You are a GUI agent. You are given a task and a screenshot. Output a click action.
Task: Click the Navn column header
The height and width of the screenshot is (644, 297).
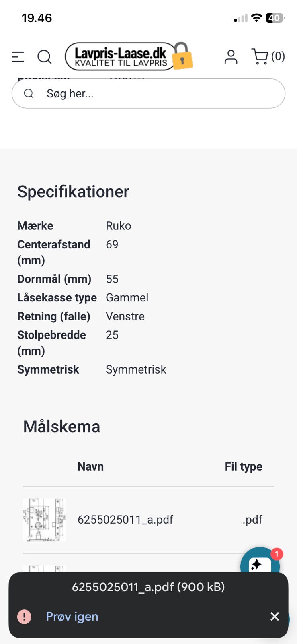click(90, 466)
